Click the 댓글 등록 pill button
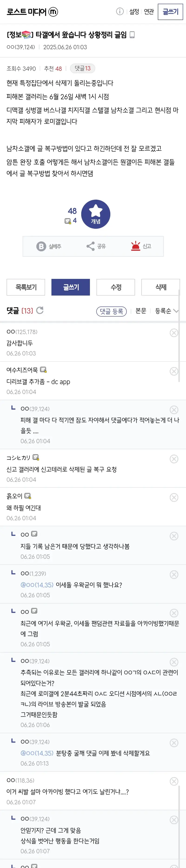The image size is (186, 868). click(x=111, y=311)
